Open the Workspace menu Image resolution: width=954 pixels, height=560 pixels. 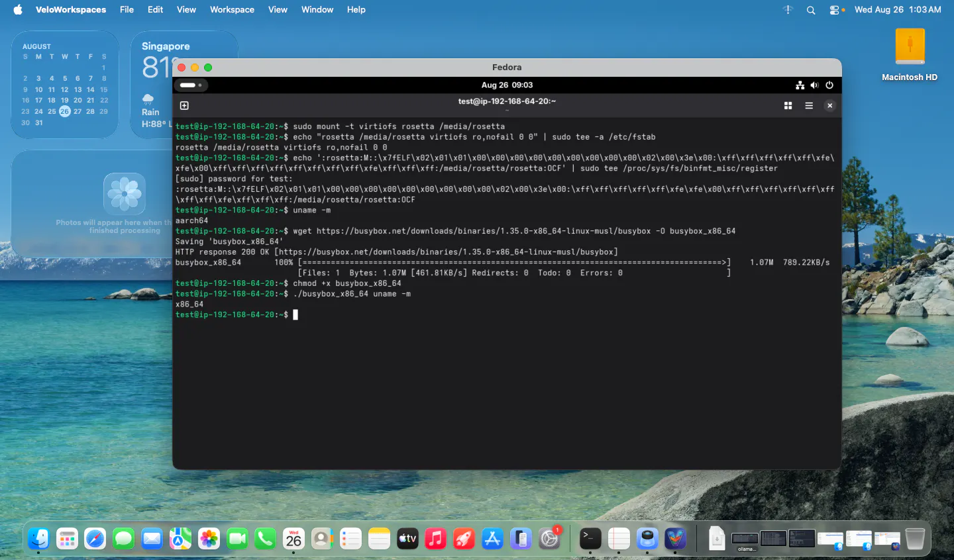point(232,9)
